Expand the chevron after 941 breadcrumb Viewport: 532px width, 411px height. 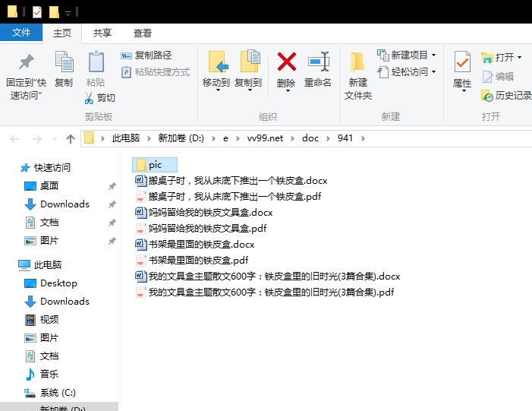pos(363,138)
